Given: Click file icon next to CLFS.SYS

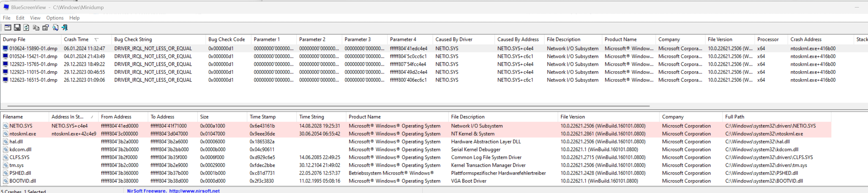Looking at the screenshot, I should (x=6, y=157).
